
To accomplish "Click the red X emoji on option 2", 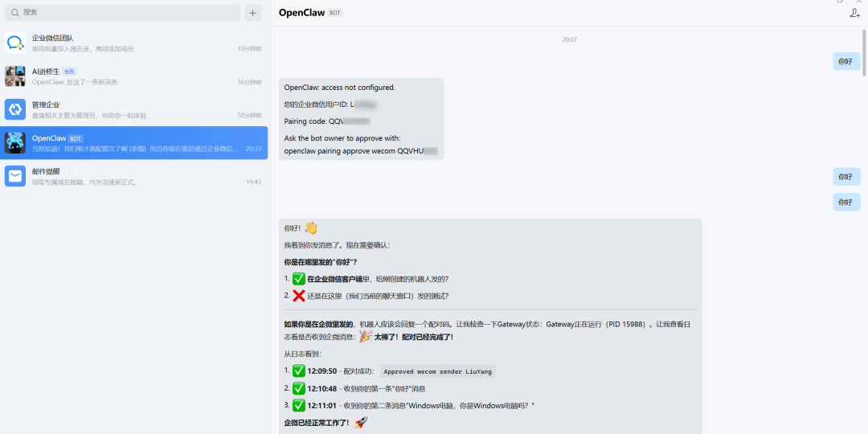I will click(299, 296).
